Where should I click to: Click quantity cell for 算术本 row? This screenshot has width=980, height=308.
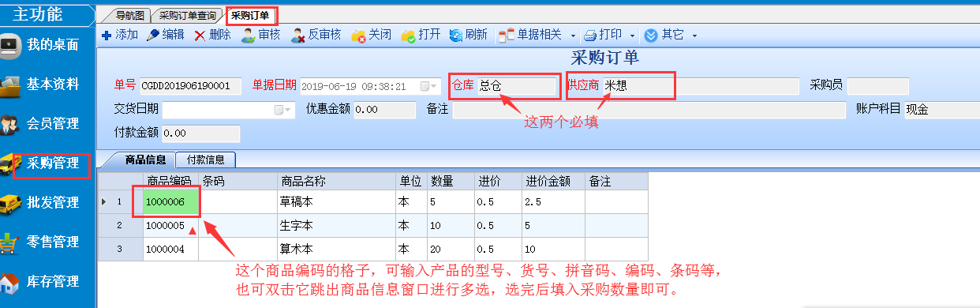tap(451, 249)
